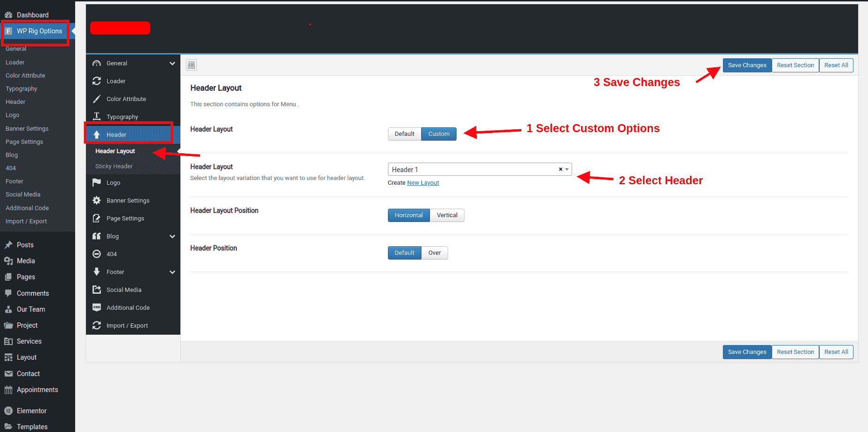Screen dimensions: 868x432
Task: Open Banner Settings in admin submenu
Action: 27,128
